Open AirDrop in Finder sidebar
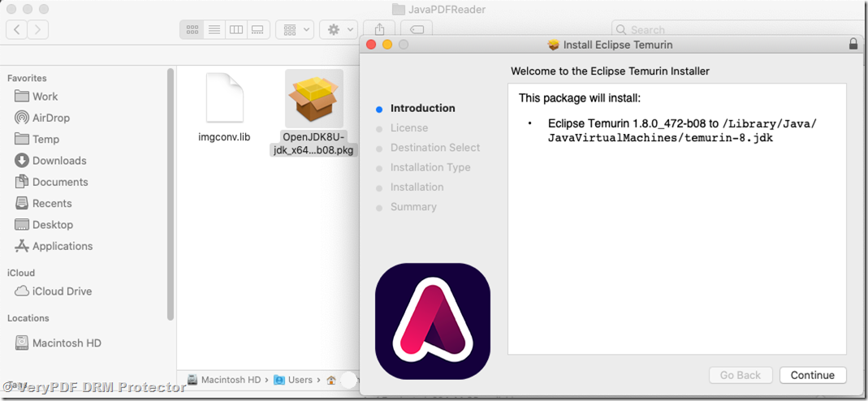Viewport: 868px width, 401px height. [x=42, y=118]
